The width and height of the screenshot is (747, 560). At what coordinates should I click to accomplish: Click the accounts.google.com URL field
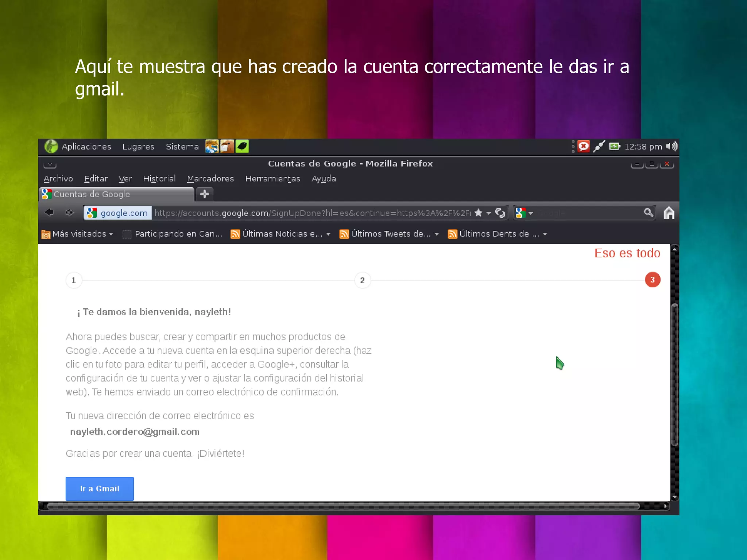(313, 213)
